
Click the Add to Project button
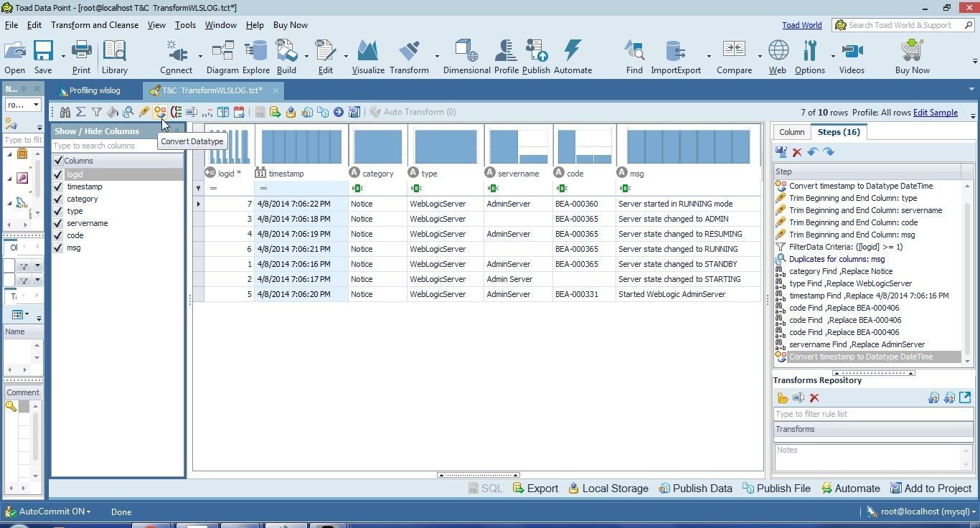930,489
